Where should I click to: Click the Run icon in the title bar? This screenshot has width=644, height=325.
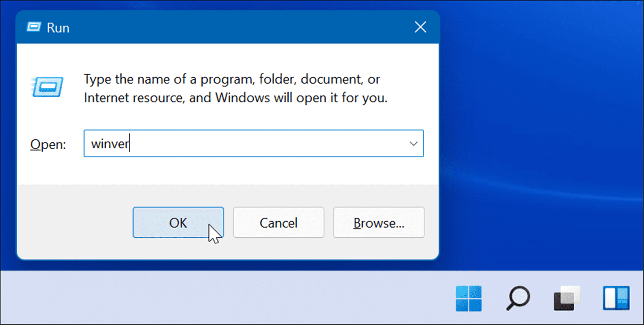34,27
